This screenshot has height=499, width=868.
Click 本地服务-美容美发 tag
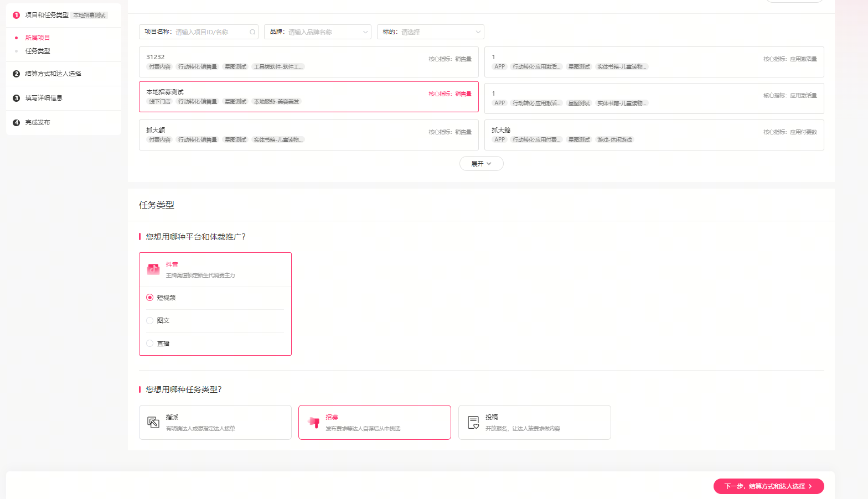click(276, 102)
